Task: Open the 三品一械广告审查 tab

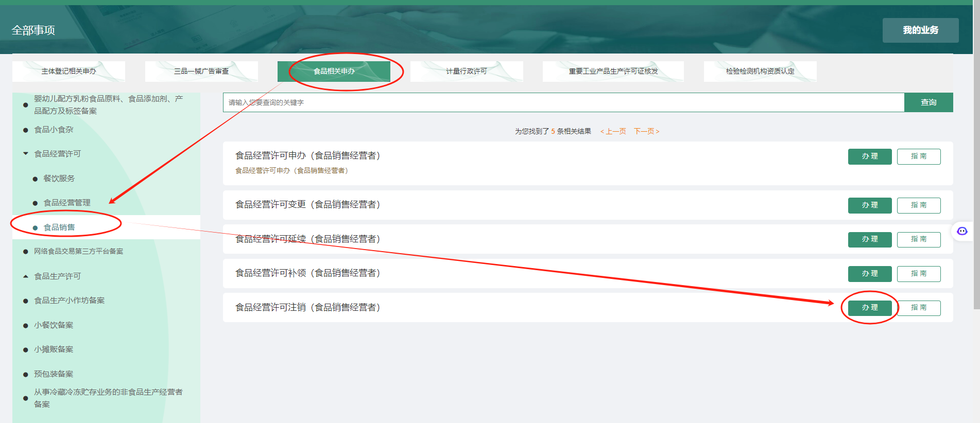Action: (x=201, y=71)
